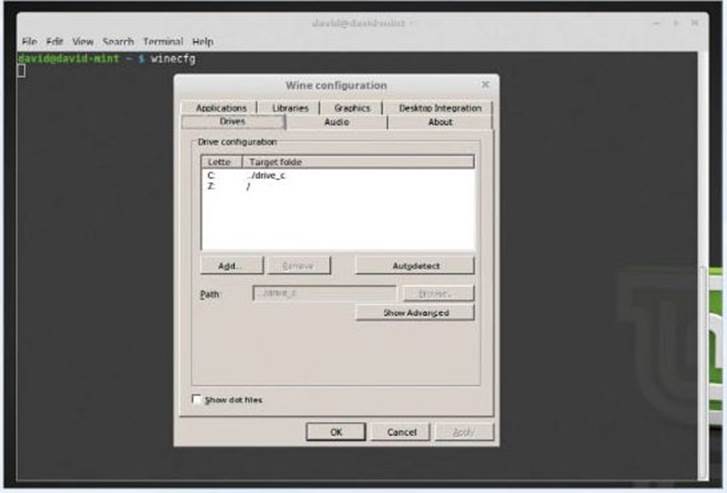This screenshot has height=493, width=727.
Task: Click the ../drive_c target folder text
Action: click(266, 175)
